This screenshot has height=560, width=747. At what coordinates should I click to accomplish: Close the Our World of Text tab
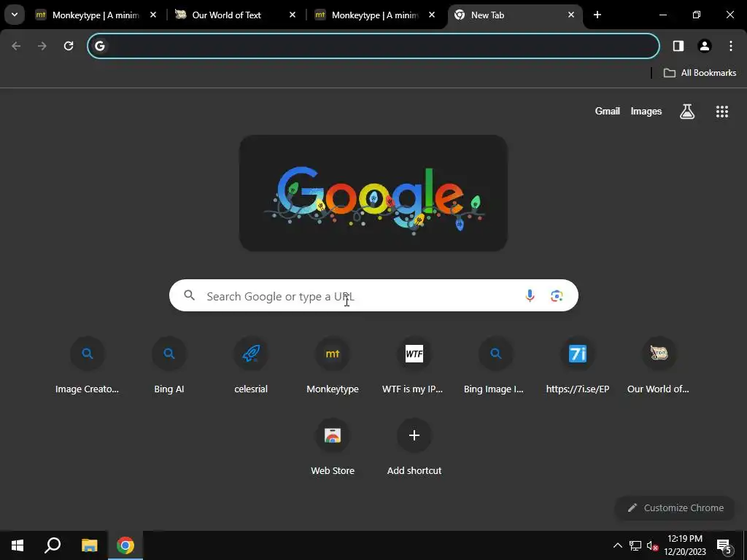293,15
